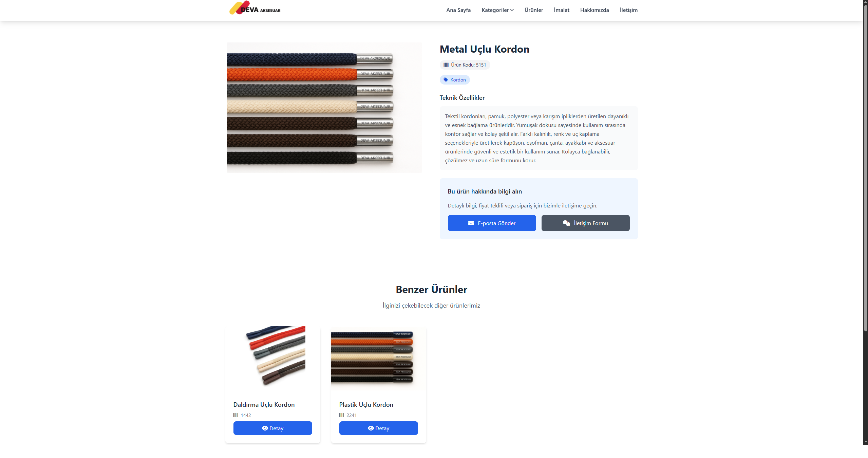Click barcode icon next to code 2241
Viewport: 868px width, 458px height.
click(x=342, y=415)
